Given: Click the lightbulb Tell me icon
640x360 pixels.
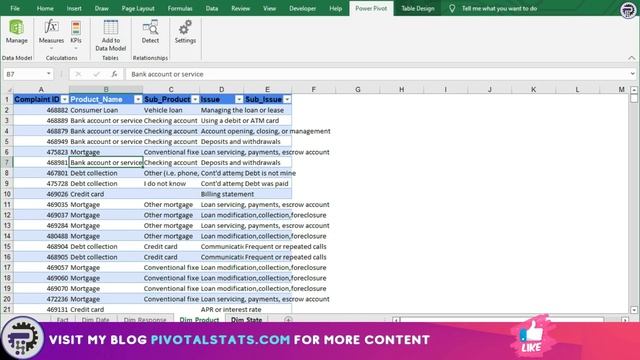Looking at the screenshot, I should click(452, 8).
